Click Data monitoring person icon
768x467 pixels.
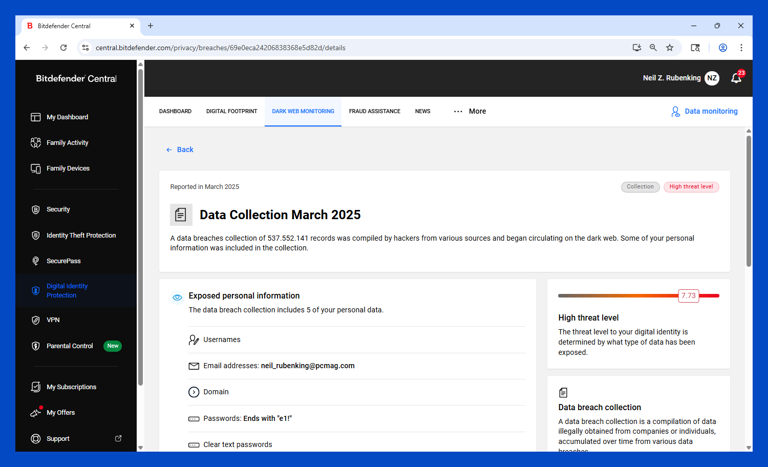(675, 112)
